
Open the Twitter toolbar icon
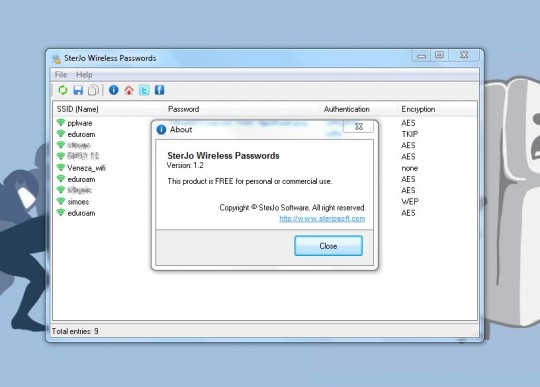click(144, 90)
